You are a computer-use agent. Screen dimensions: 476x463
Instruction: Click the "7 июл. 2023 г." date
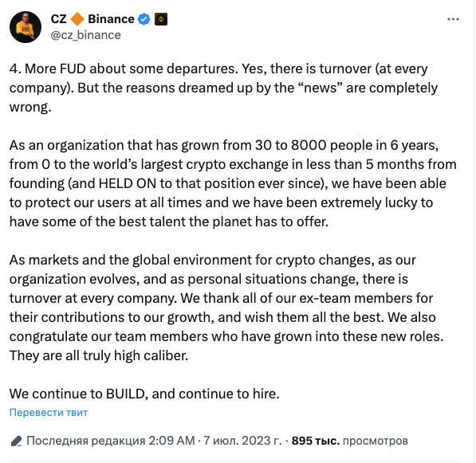[x=242, y=441]
